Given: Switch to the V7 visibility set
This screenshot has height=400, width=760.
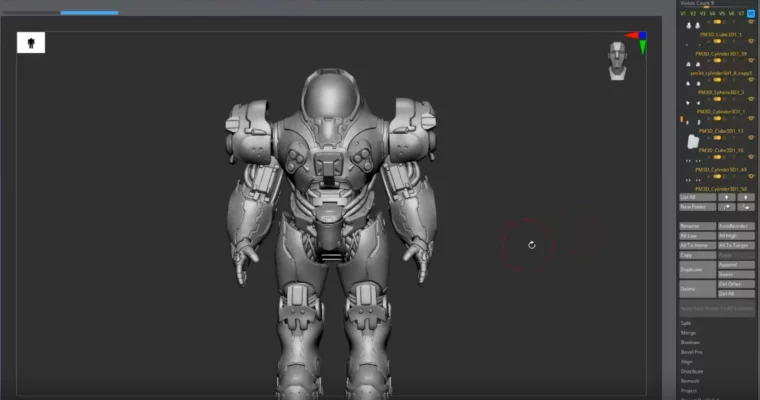Looking at the screenshot, I should pos(741,14).
